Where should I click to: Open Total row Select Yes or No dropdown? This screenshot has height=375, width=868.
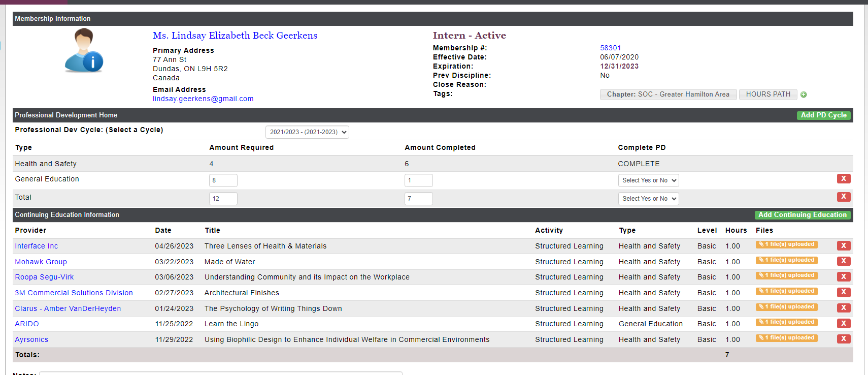(648, 199)
